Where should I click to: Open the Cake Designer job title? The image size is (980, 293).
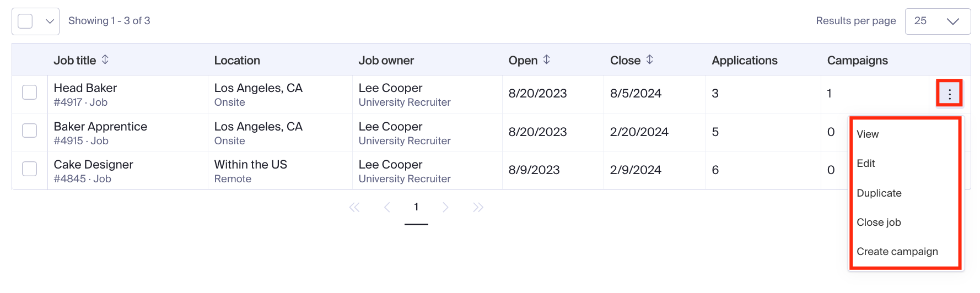(x=94, y=165)
